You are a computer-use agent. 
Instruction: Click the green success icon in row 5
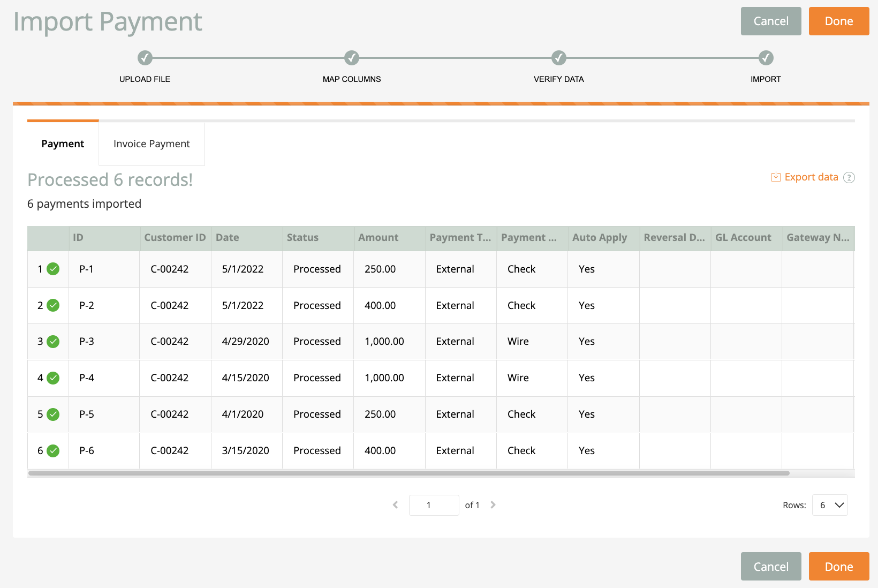(x=53, y=414)
